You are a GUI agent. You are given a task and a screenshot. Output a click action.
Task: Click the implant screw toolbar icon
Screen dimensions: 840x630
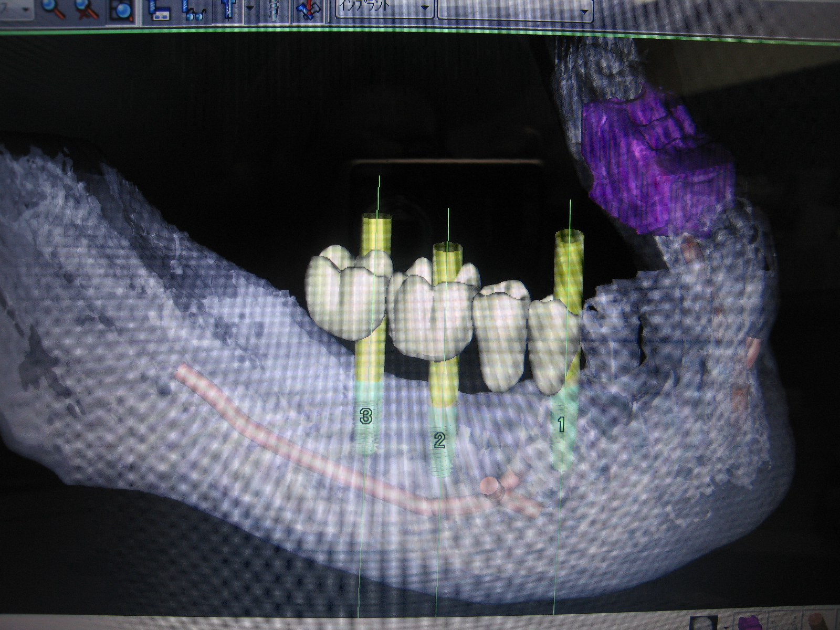click(x=273, y=10)
